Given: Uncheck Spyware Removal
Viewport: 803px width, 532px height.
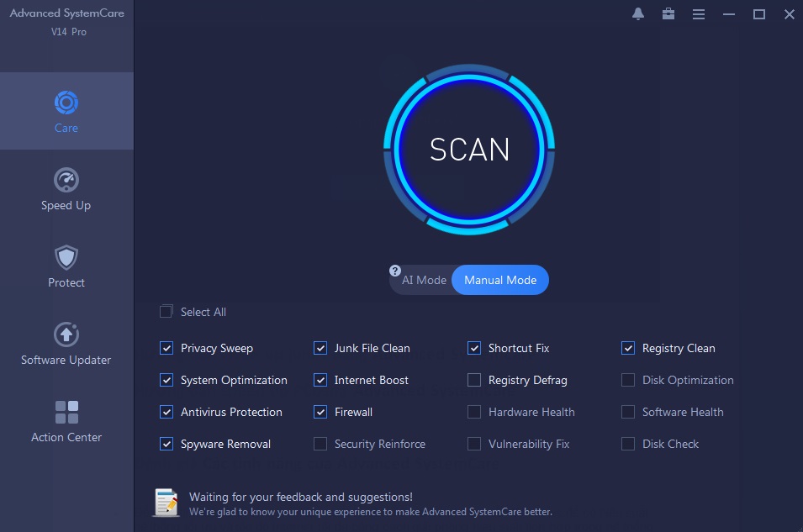Looking at the screenshot, I should pyautogui.click(x=166, y=444).
